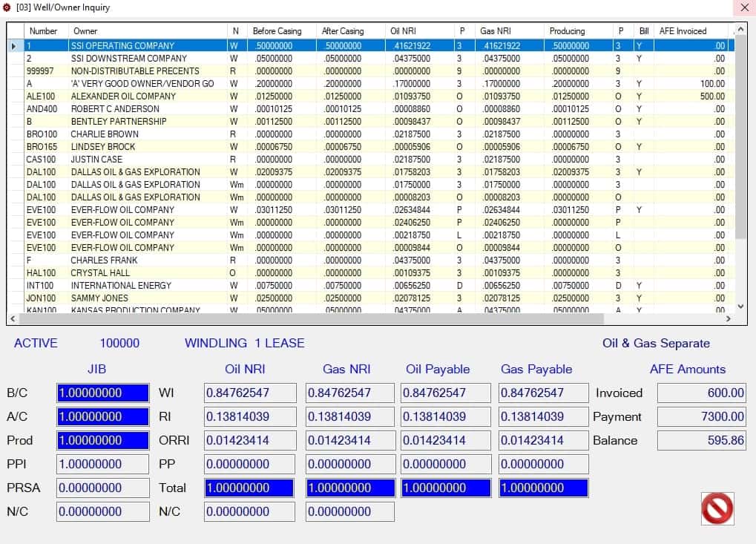Click the red cancel prohibition icon
Viewport: 756px width, 544px height.
(717, 508)
